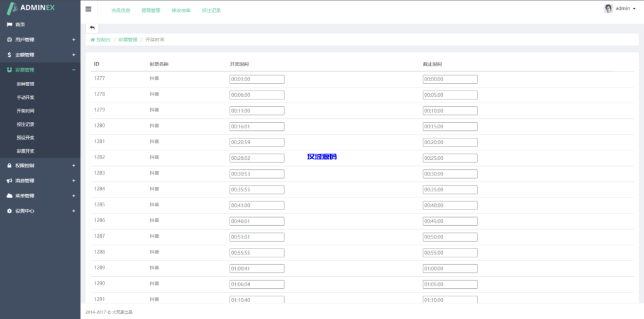The width and height of the screenshot is (644, 319).
Task: Click the dollar icon for 金额管理
Action: [9, 55]
